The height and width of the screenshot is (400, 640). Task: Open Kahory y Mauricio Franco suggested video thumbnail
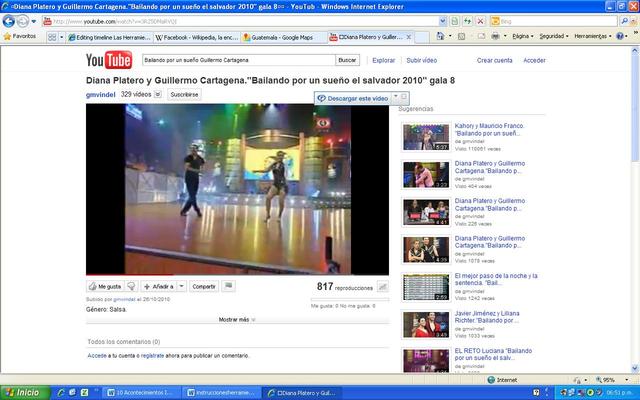[426, 137]
